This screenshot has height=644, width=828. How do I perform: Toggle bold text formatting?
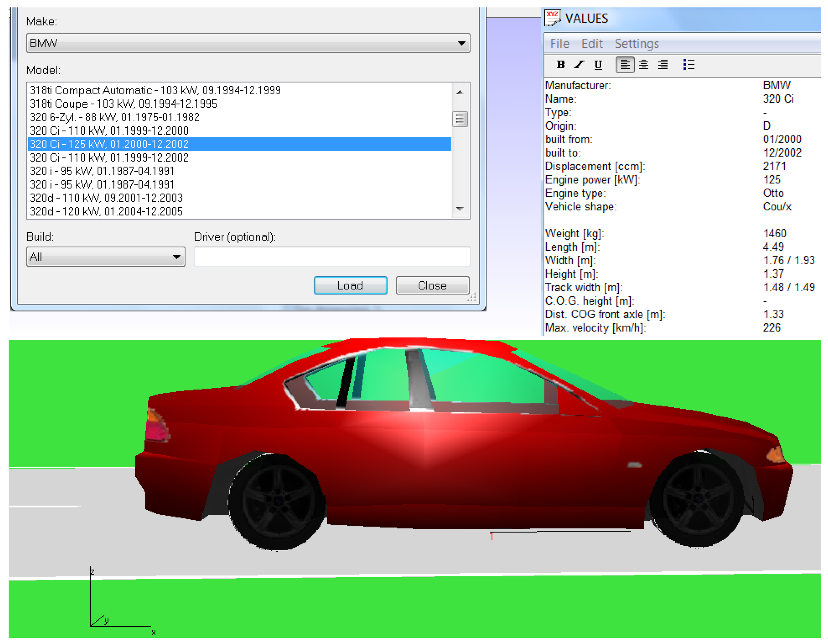pos(561,65)
